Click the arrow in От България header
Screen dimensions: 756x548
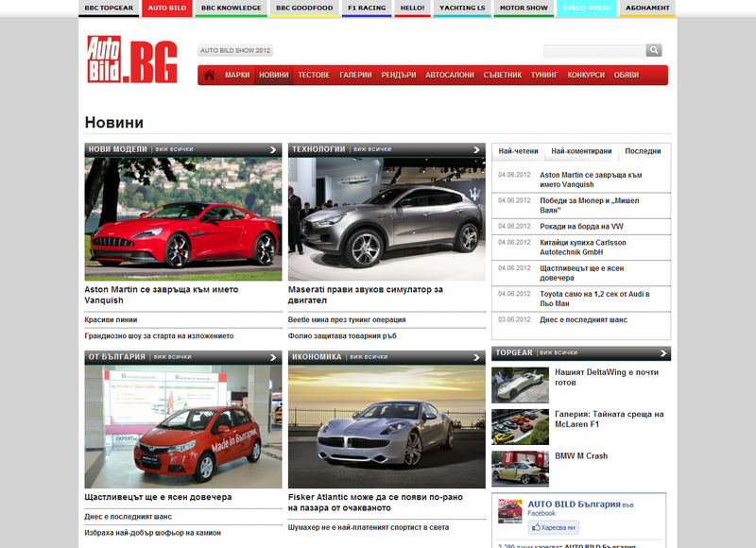click(273, 357)
